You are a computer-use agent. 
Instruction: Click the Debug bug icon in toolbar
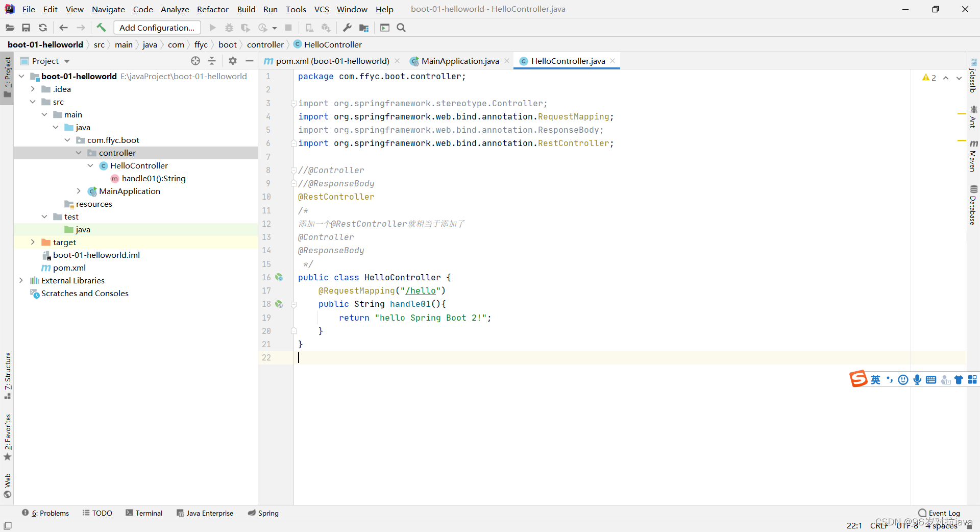pyautogui.click(x=229, y=28)
